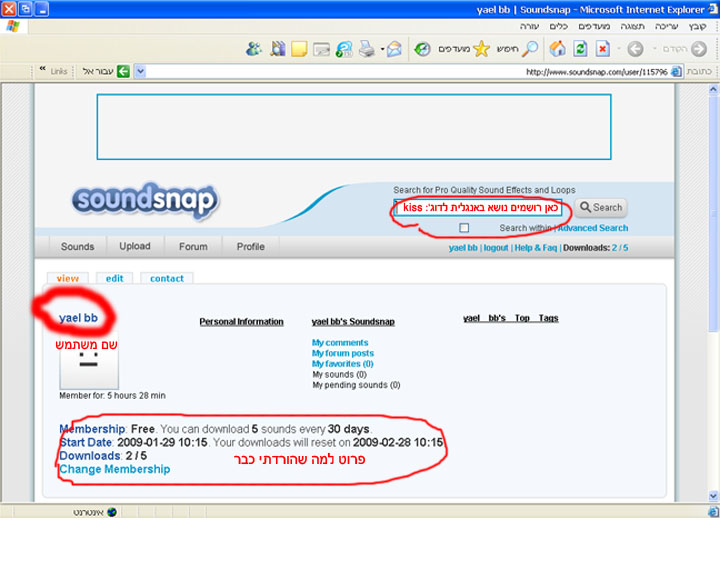Click the yellow note toolbar icon
The width and height of the screenshot is (720, 576).
[299, 49]
